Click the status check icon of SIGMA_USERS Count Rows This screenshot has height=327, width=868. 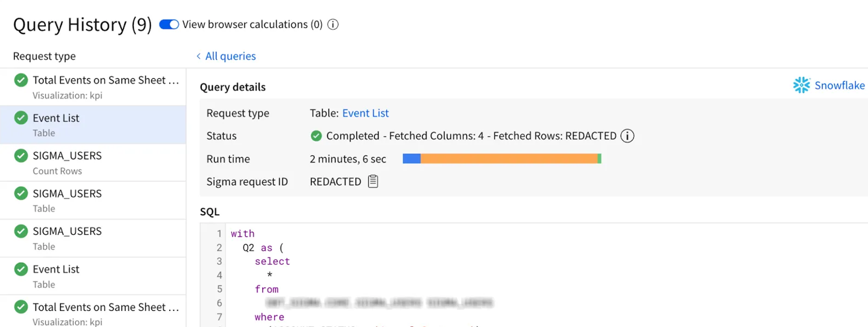[x=21, y=156]
